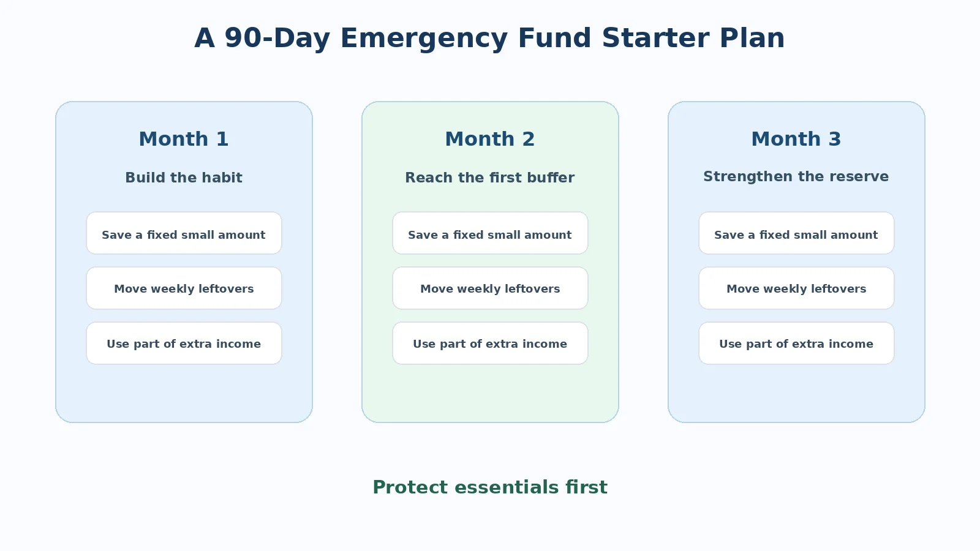
Task: Select Month 1 Use part of extra income
Action: (x=184, y=343)
